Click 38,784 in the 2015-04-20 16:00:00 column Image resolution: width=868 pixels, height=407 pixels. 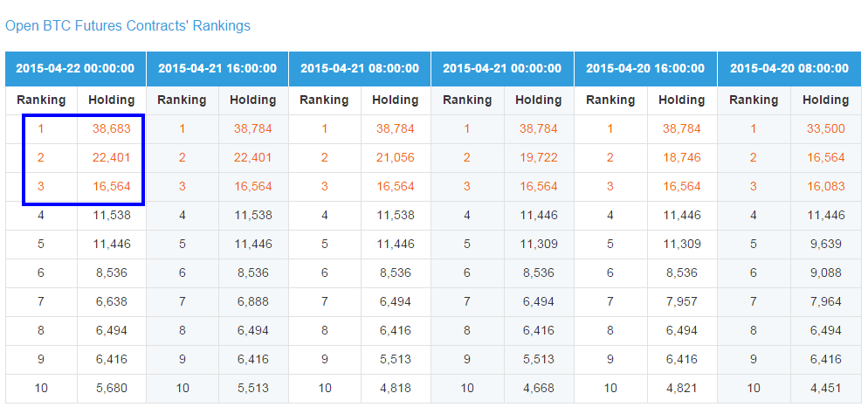click(x=681, y=129)
